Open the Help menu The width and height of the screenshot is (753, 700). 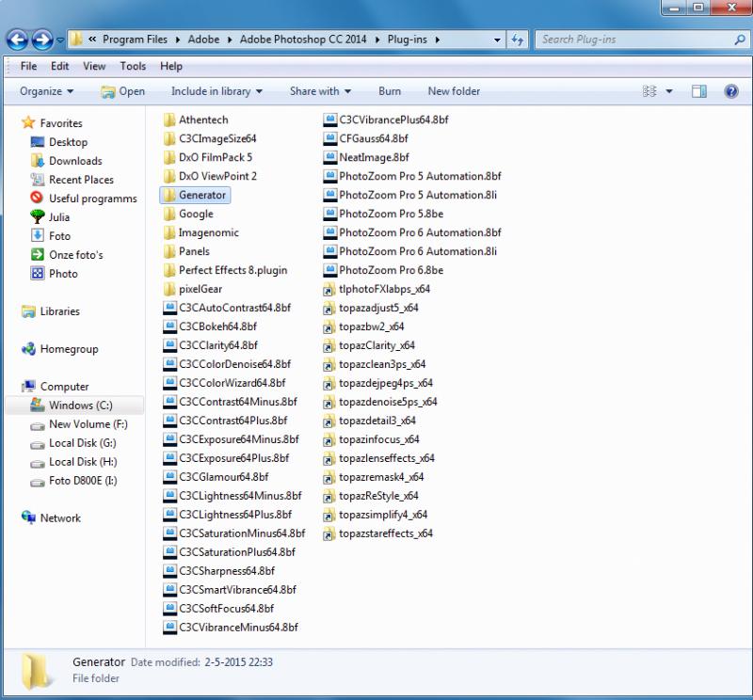click(171, 66)
